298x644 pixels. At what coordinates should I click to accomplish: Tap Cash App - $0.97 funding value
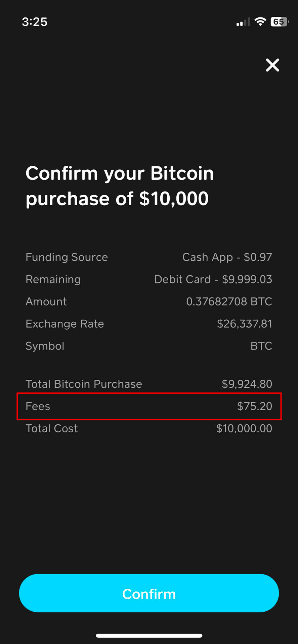[227, 257]
